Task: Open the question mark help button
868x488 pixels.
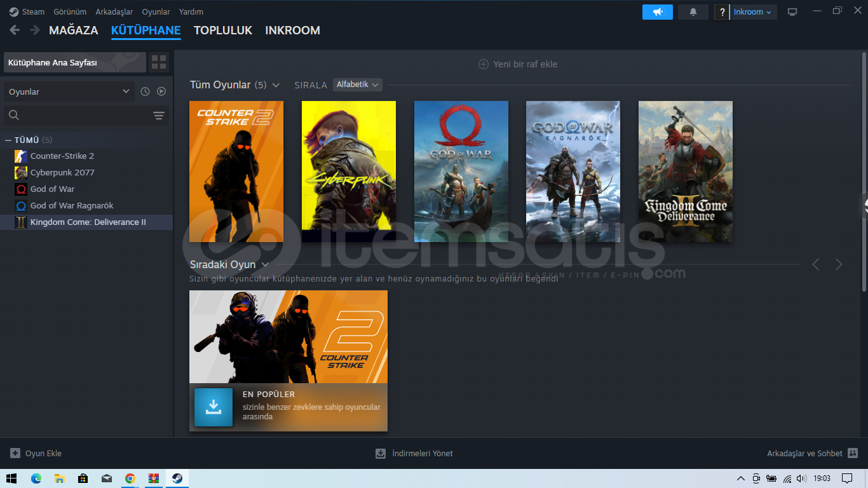Action: pyautogui.click(x=722, y=12)
